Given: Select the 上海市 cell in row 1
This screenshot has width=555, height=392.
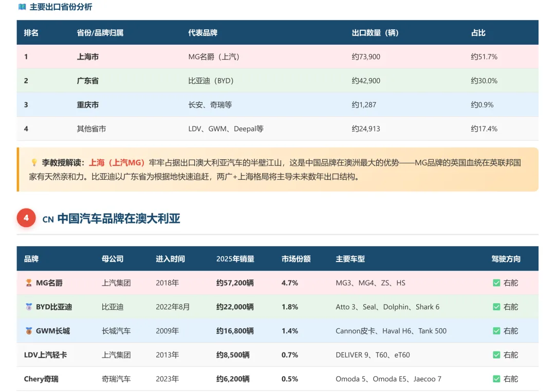Looking at the screenshot, I should pyautogui.click(x=87, y=57).
